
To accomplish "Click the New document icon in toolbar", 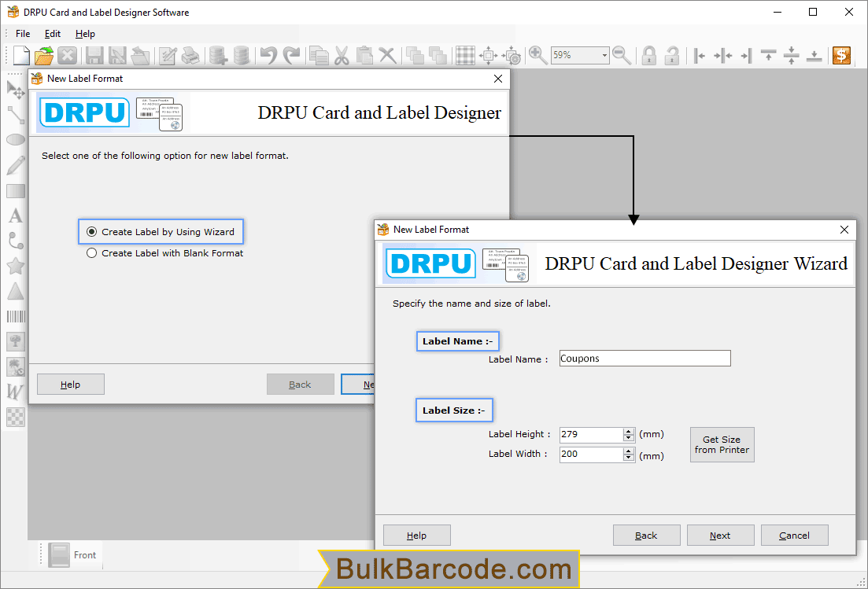I will 21,55.
